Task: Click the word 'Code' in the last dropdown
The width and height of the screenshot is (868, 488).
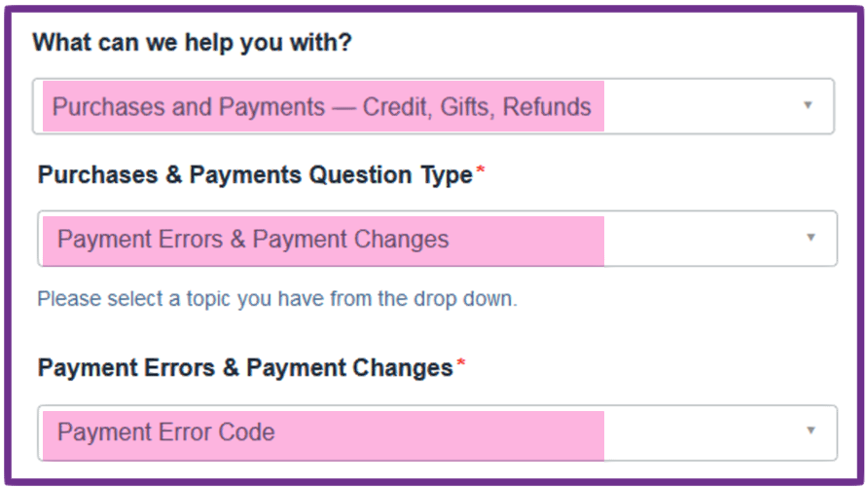Action: click(249, 432)
